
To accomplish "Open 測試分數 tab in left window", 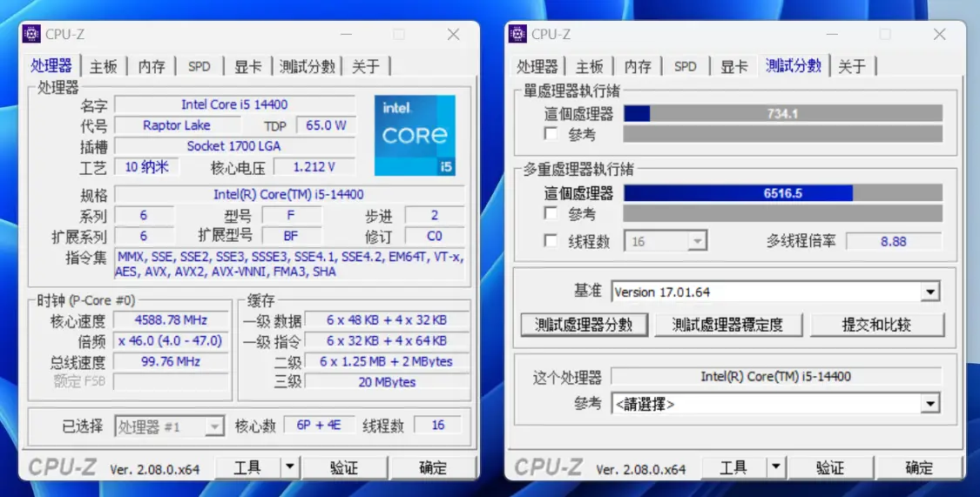I will pyautogui.click(x=307, y=66).
